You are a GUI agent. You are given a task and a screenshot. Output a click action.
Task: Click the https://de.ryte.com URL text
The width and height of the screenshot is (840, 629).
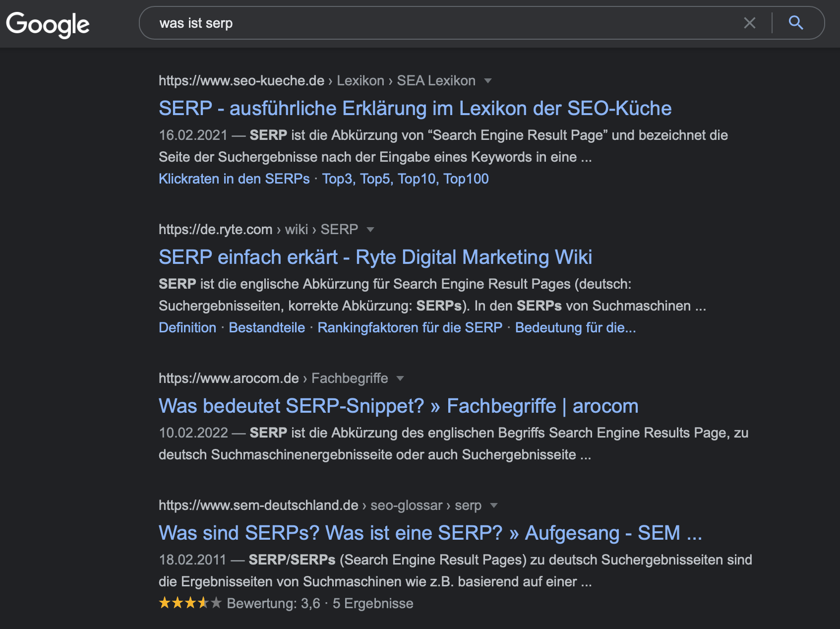[x=216, y=229]
